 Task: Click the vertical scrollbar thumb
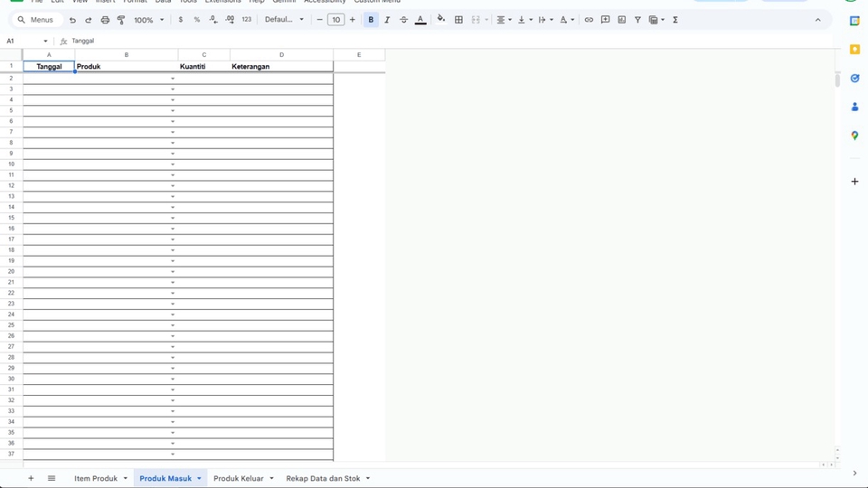pos(837,80)
